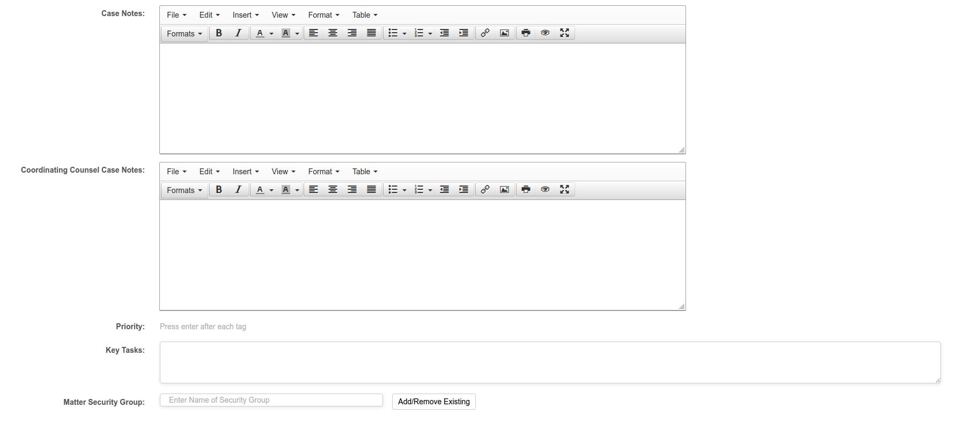Open Format menu in Case Notes editor

coord(323,15)
